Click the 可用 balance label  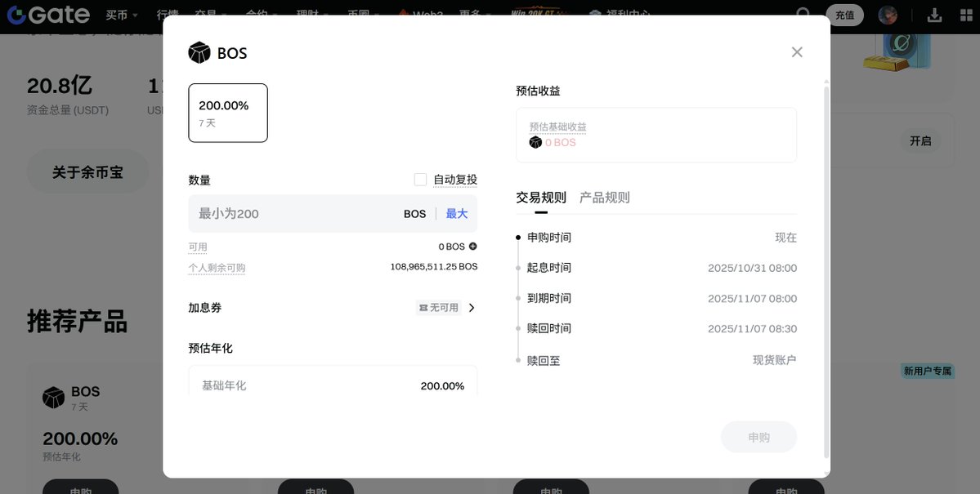pos(198,247)
